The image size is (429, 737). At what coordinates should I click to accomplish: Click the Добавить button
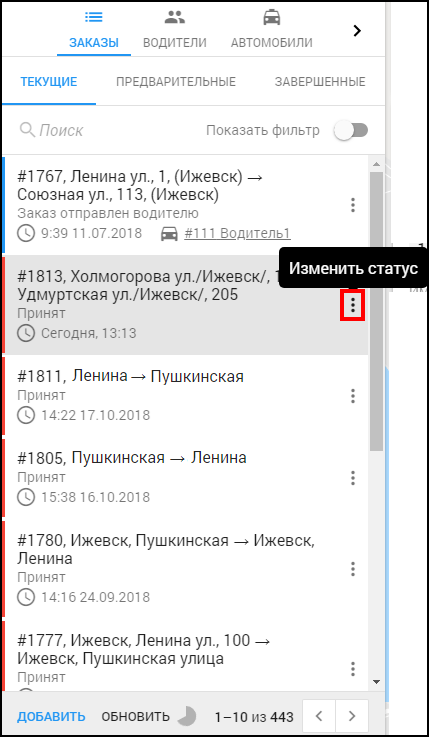click(52, 717)
